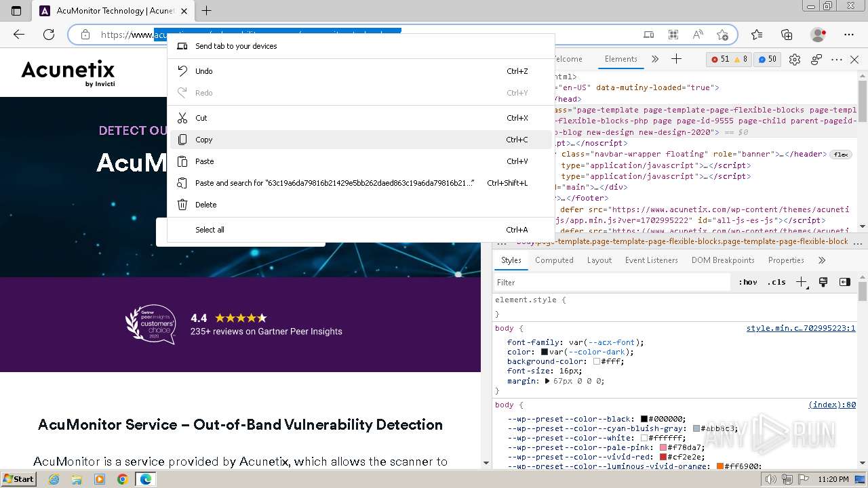Open the 50 issues counter
Image resolution: width=868 pixels, height=488 pixels.
point(767,60)
